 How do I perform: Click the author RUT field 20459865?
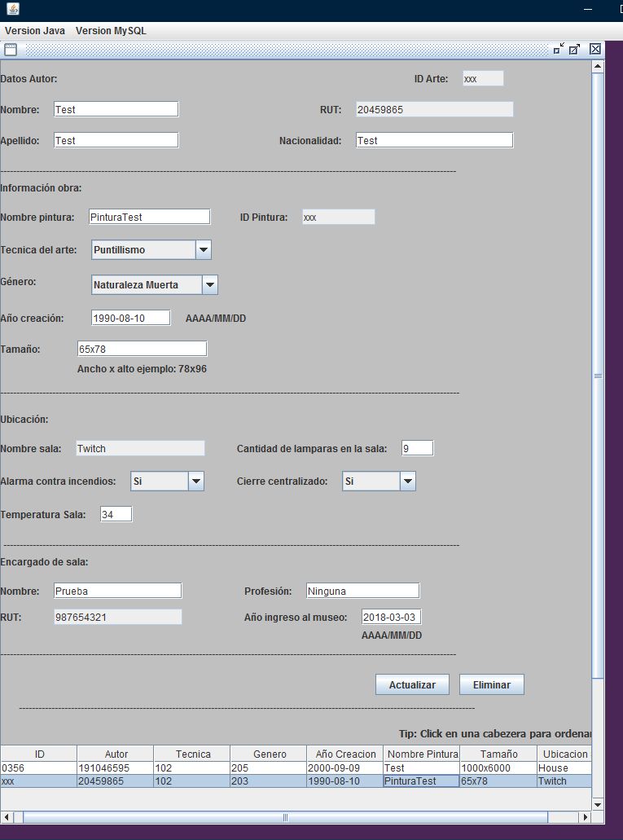click(434, 109)
